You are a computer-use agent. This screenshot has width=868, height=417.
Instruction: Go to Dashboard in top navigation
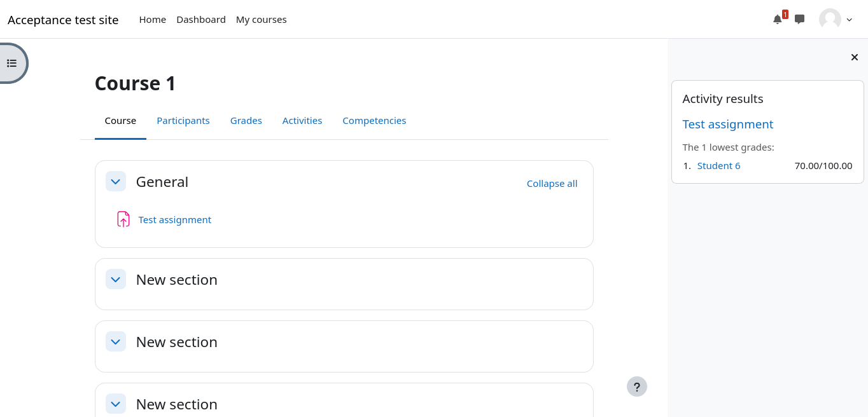tap(201, 20)
